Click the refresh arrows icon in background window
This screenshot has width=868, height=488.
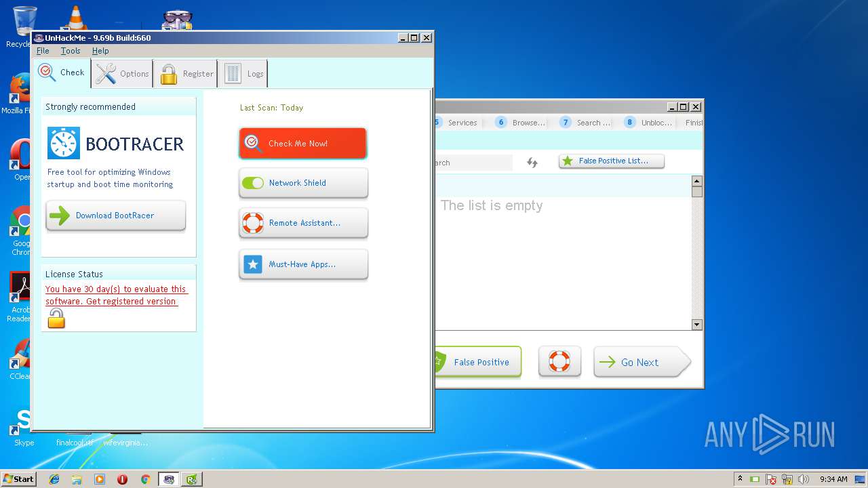click(532, 163)
